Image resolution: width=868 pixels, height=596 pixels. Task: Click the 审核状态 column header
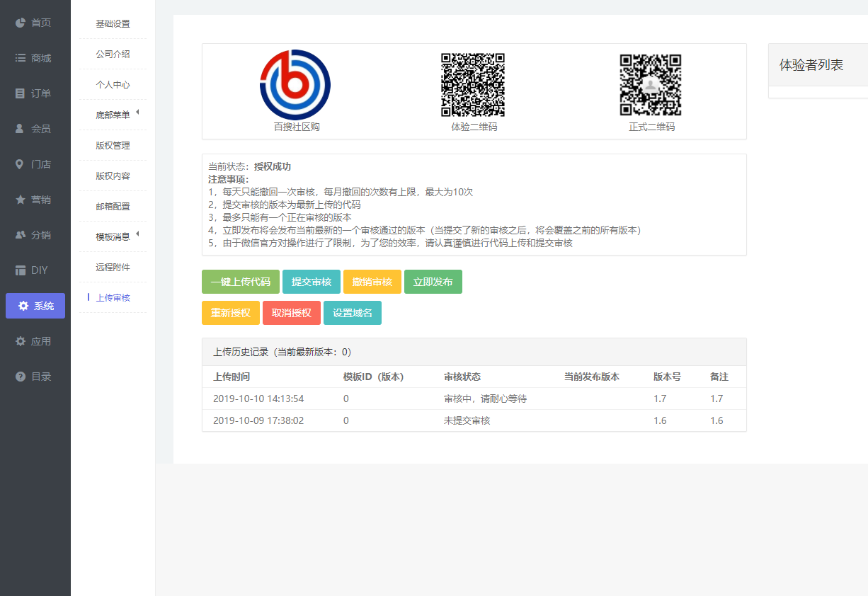(462, 377)
